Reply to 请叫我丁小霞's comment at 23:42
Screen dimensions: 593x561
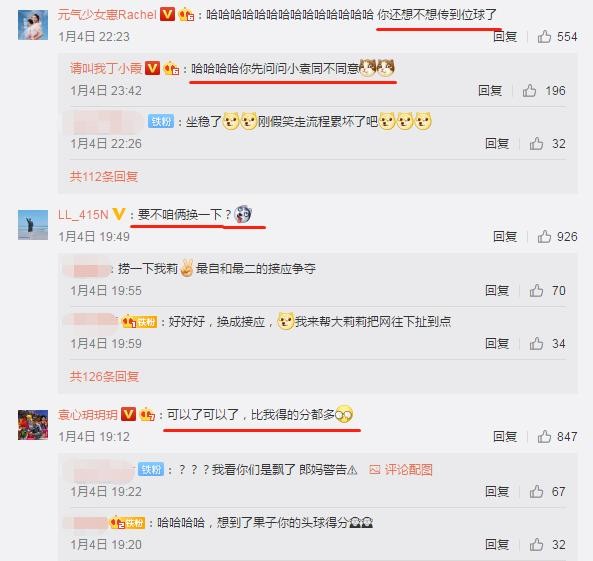pyautogui.click(x=490, y=91)
